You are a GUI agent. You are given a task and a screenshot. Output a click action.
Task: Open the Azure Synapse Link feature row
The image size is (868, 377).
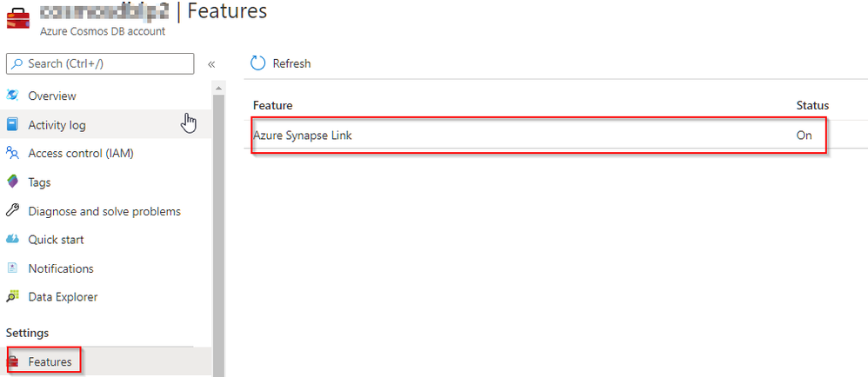click(x=303, y=136)
